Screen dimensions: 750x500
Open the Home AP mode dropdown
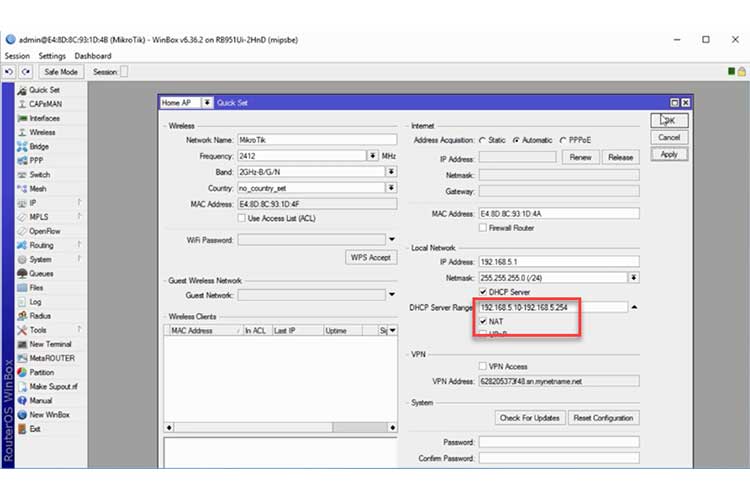pos(207,102)
